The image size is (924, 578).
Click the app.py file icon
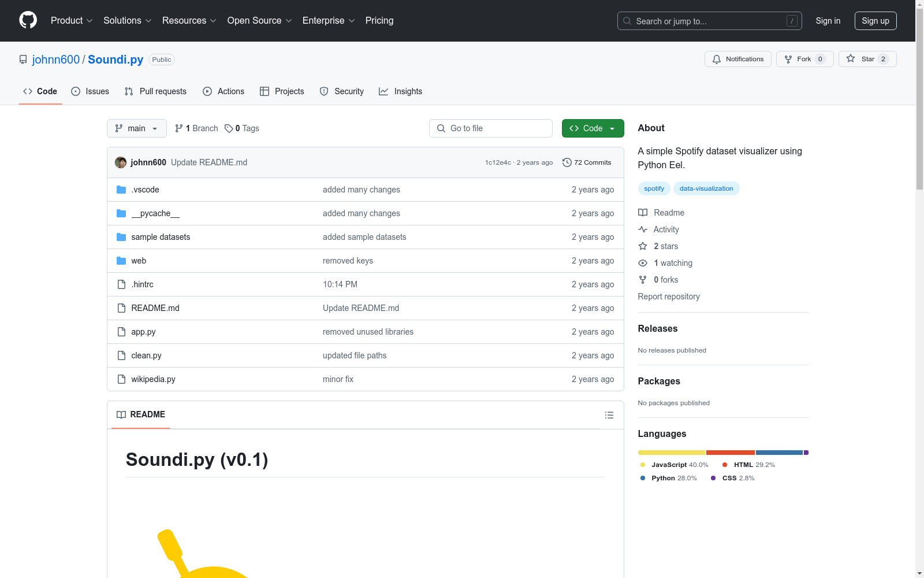pyautogui.click(x=121, y=332)
